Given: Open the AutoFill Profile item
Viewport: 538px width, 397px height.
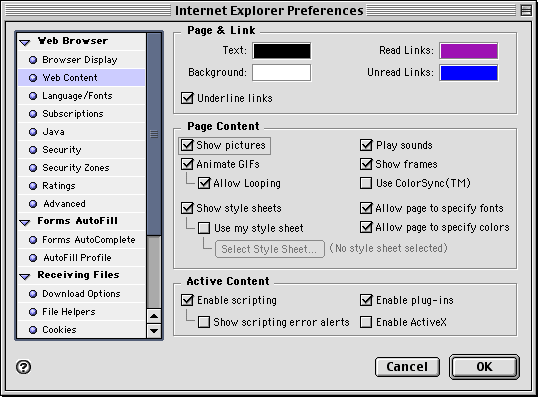Looking at the screenshot, I should pyautogui.click(x=82, y=258).
